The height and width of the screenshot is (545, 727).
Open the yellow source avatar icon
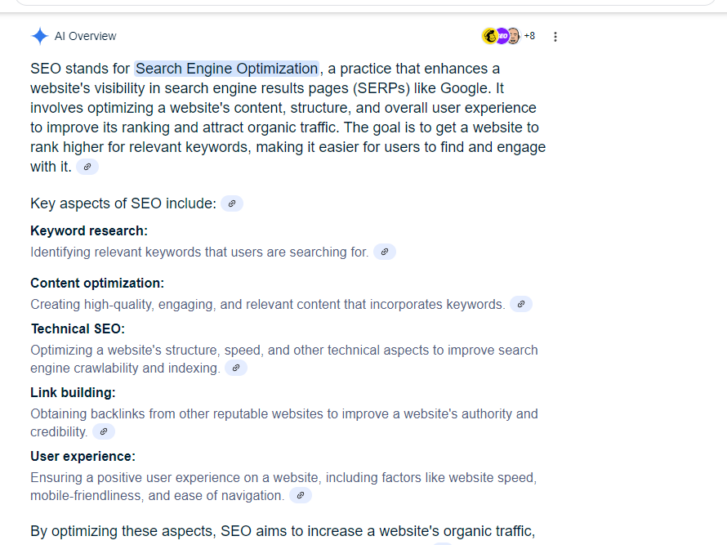(x=490, y=36)
